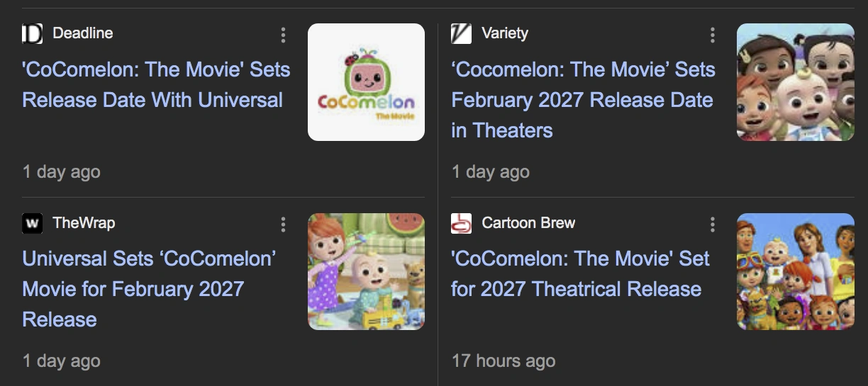Click the Deadline logo icon
Image resolution: width=868 pixels, height=386 pixels.
tap(33, 33)
